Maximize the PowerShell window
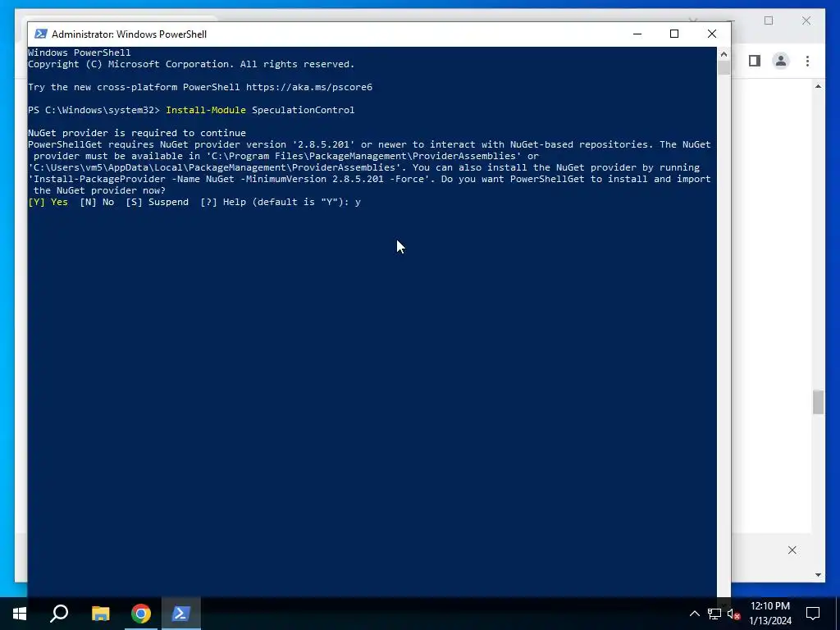Viewport: 840px width, 630px height. tap(674, 34)
